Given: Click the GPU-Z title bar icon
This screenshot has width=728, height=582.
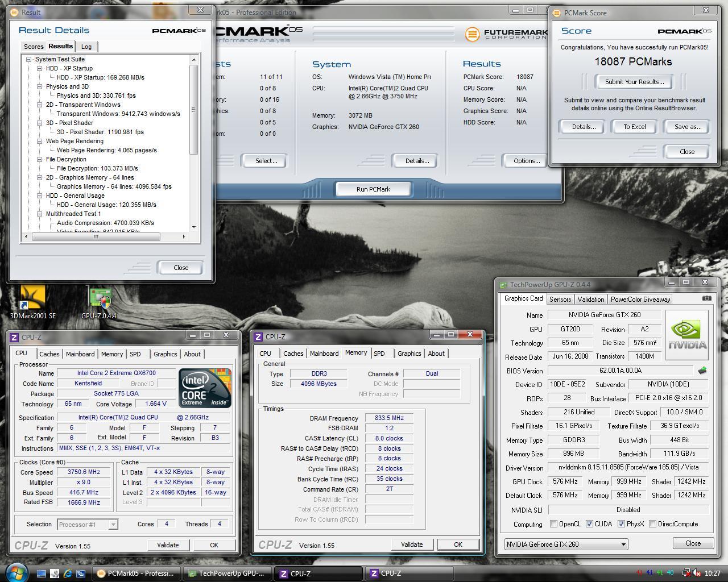Looking at the screenshot, I should pos(503,285).
